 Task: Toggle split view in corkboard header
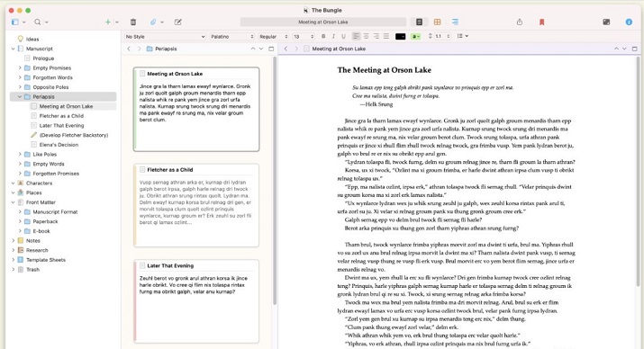(x=271, y=49)
